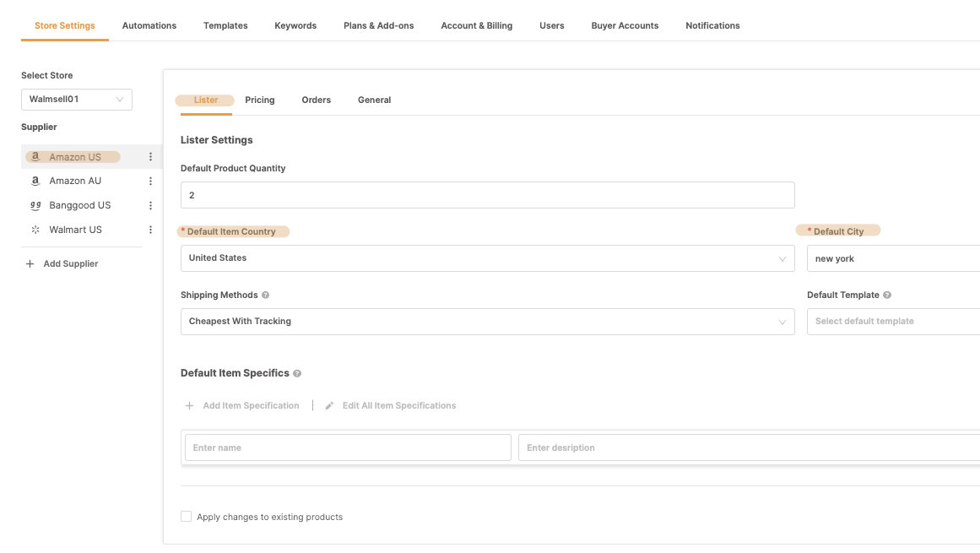980x553 pixels.
Task: Expand the Shipping Methods dropdown
Action: point(488,322)
